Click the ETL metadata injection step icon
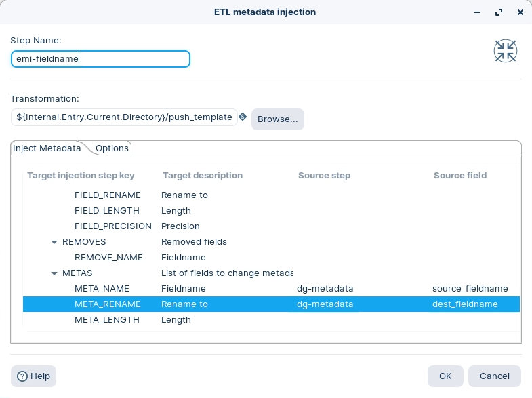The image size is (532, 398). [x=506, y=51]
